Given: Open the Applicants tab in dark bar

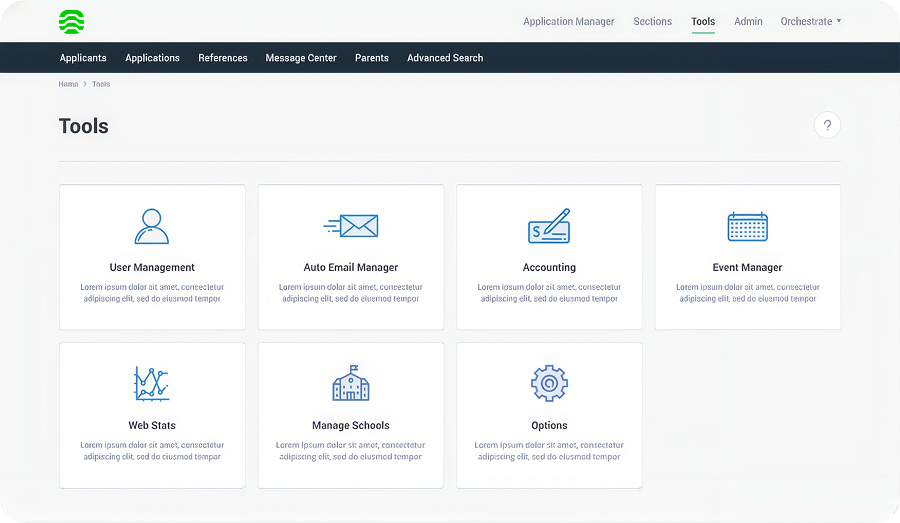Looking at the screenshot, I should (x=83, y=57).
